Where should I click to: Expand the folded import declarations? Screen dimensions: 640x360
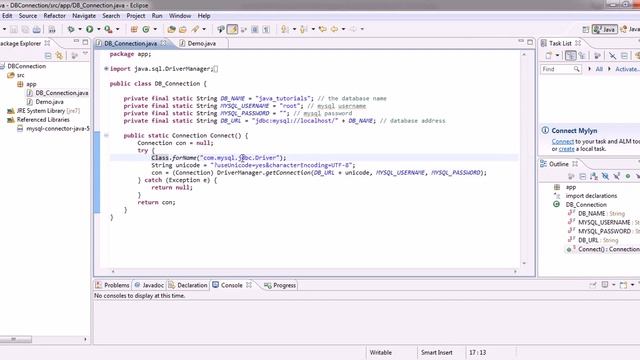(106, 69)
